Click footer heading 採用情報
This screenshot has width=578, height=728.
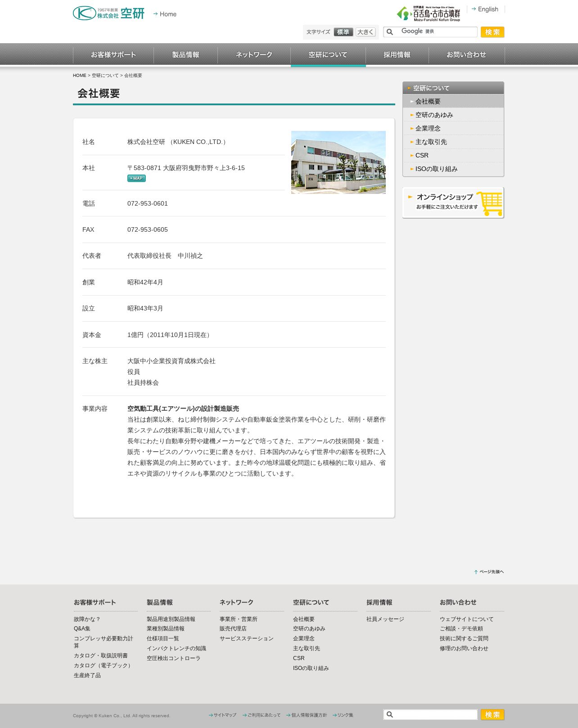coord(379,602)
